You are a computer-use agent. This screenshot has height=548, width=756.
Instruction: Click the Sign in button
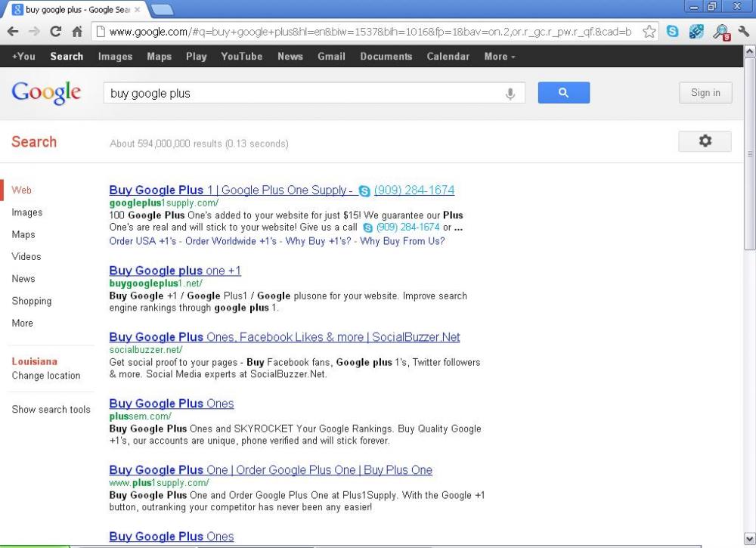705,92
